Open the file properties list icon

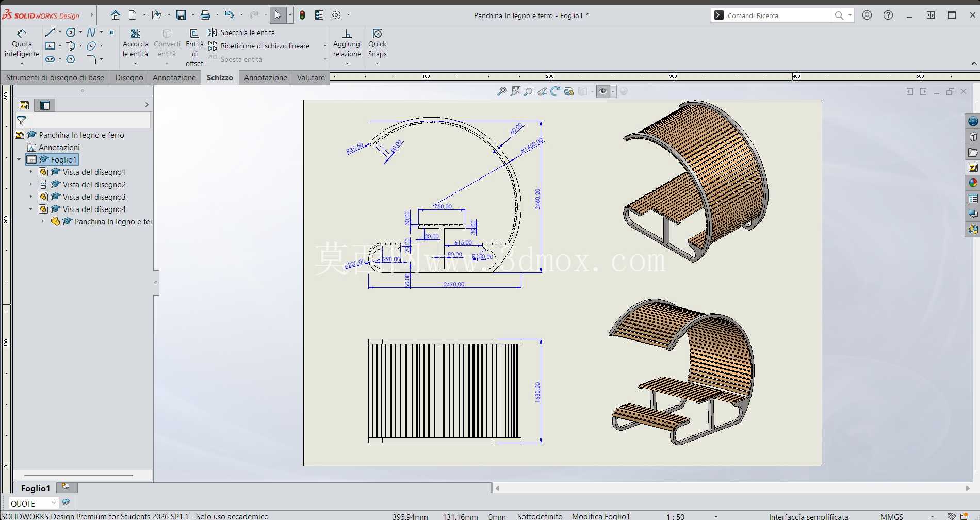tap(319, 15)
